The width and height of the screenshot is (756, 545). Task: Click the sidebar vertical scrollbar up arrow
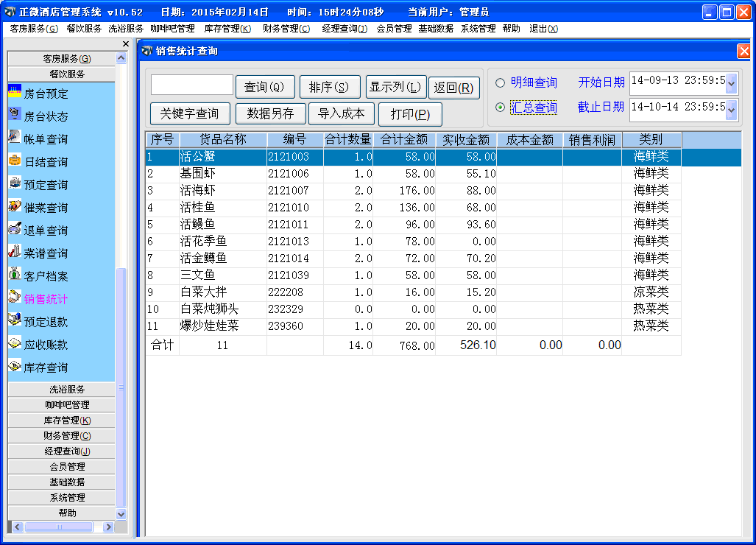[121, 58]
